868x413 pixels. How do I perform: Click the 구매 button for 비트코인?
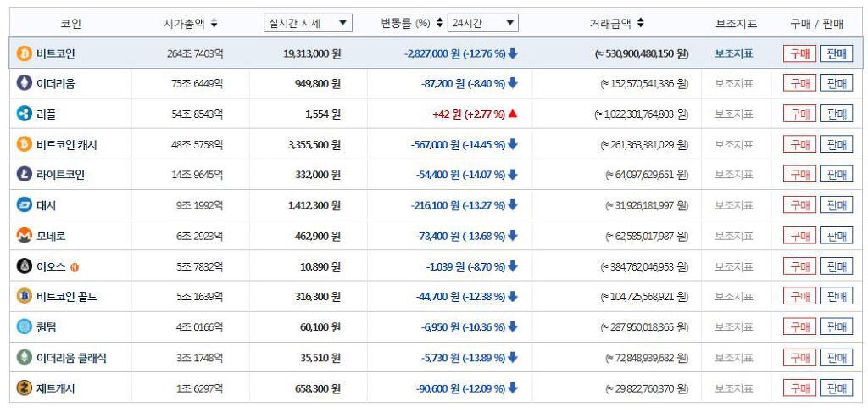point(799,53)
